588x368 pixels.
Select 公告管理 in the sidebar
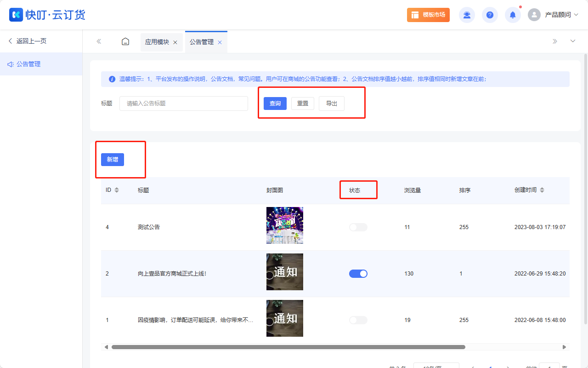[41, 64]
